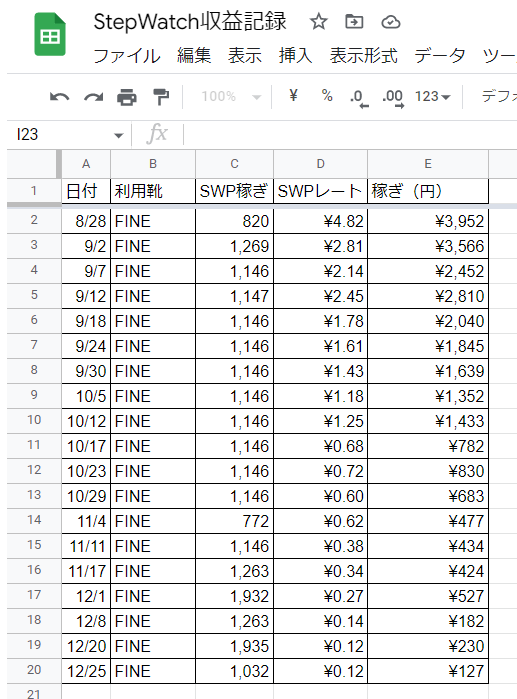The image size is (517, 699).
Task: Decrease decimal places button
Action: click(359, 98)
